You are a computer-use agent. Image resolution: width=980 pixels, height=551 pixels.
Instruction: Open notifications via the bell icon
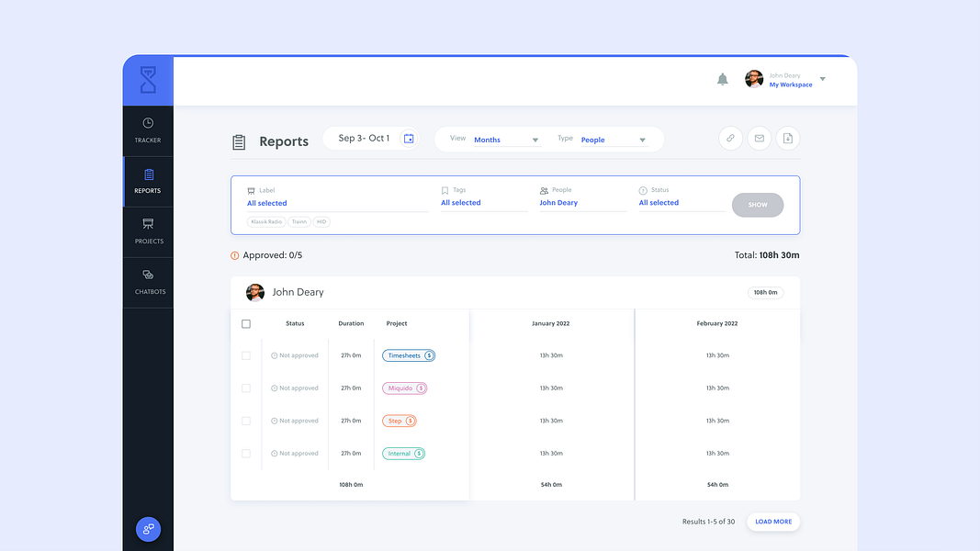(x=723, y=79)
